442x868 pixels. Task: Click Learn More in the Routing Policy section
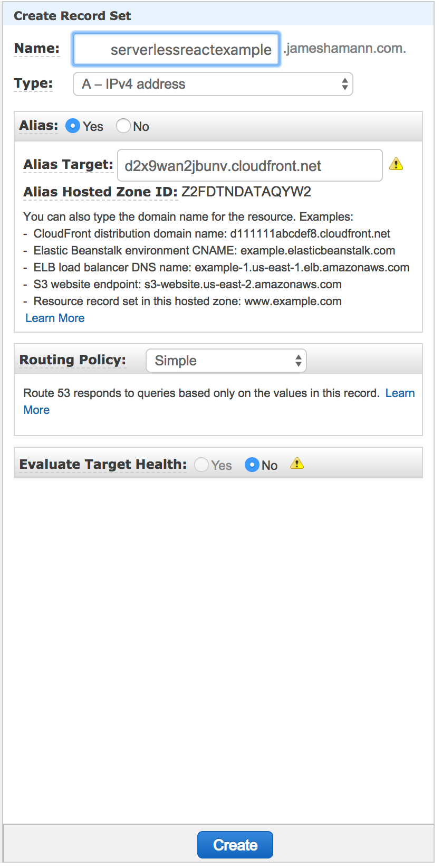click(400, 393)
